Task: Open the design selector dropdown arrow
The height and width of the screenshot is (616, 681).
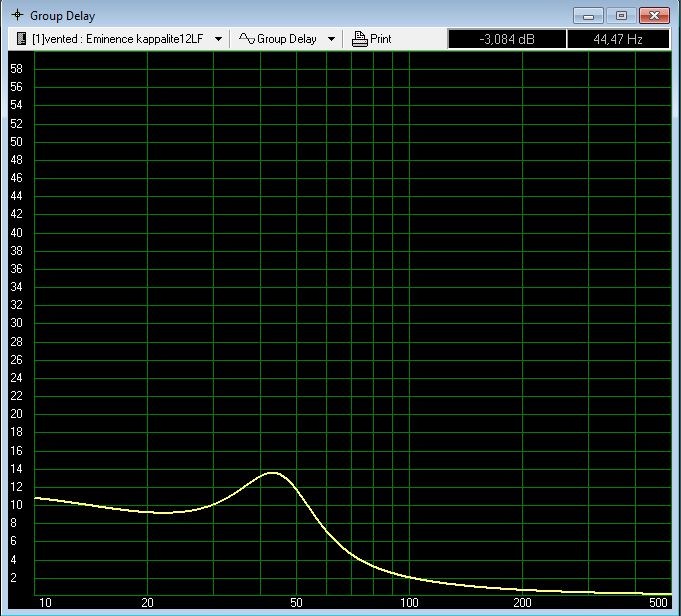Action: pos(218,39)
